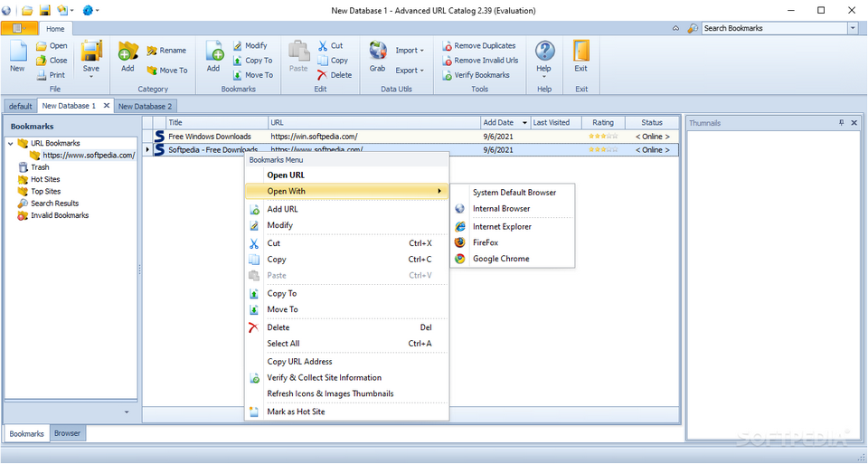Pin the Thumbnails panel
Viewport: 868px width, 464px height.
pos(842,123)
